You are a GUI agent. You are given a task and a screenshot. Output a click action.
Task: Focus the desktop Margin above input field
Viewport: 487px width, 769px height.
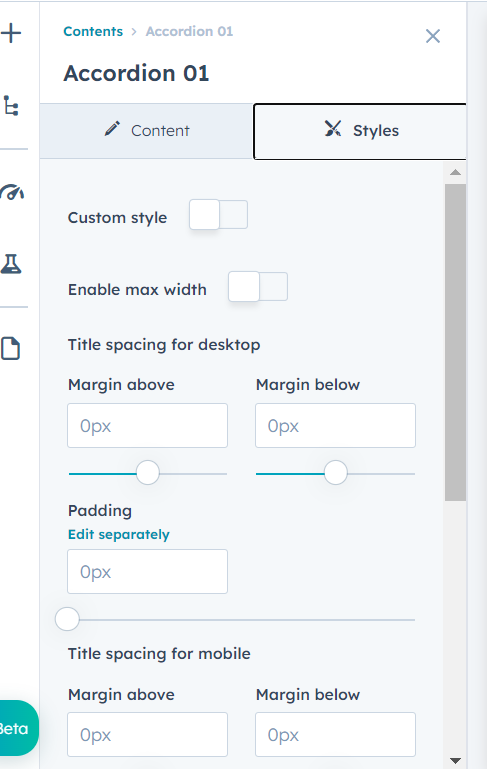coord(148,426)
